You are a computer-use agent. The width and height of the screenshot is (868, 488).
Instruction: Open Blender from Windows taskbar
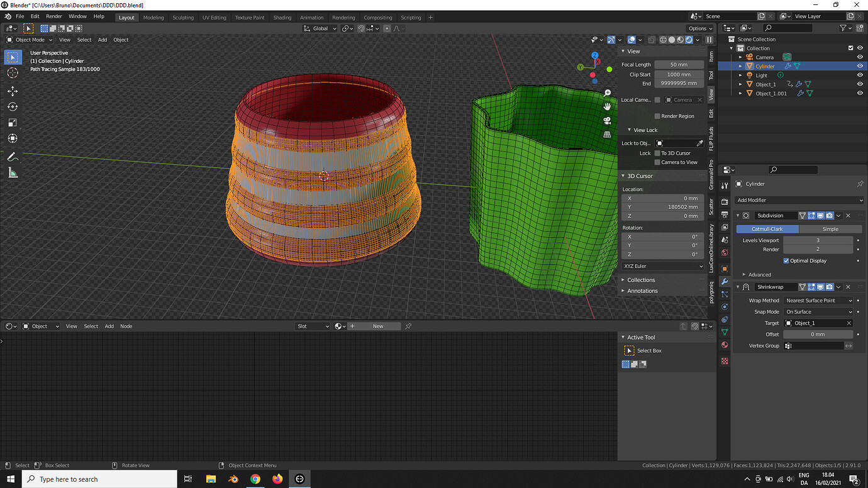tap(233, 479)
